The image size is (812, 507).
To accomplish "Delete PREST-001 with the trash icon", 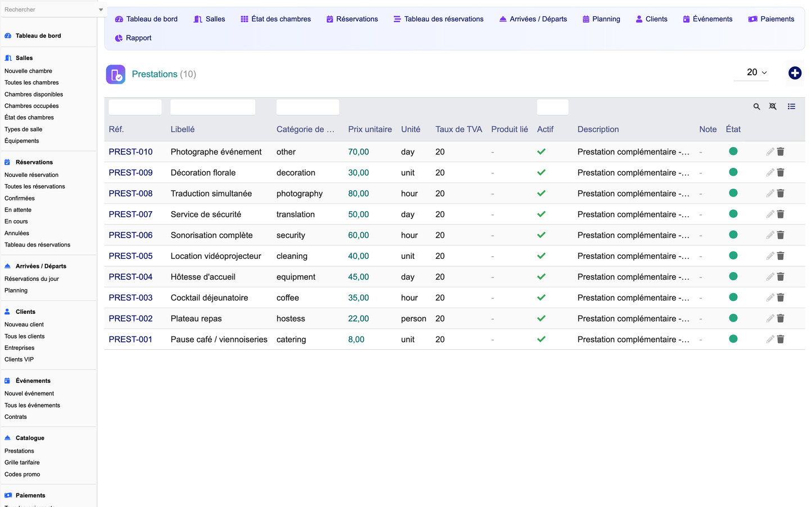I will pyautogui.click(x=781, y=339).
